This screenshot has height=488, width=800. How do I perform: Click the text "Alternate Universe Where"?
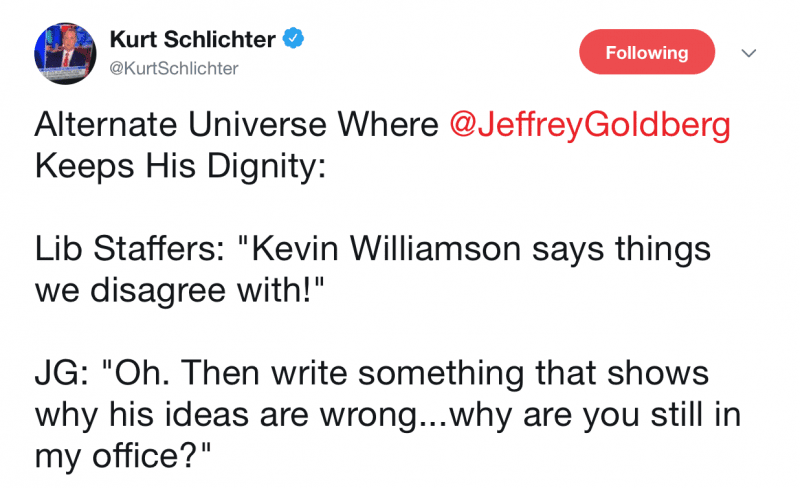pos(236,126)
